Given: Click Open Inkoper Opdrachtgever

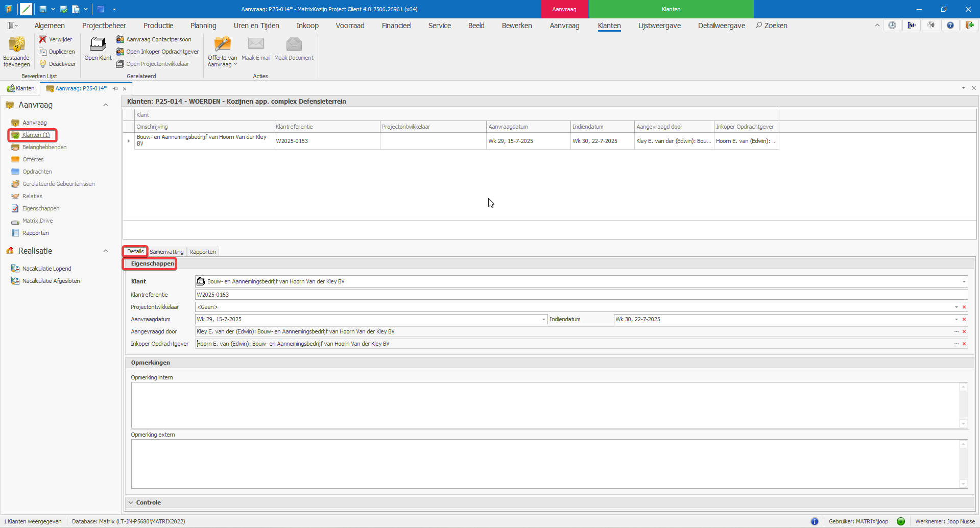Looking at the screenshot, I should pos(157,52).
